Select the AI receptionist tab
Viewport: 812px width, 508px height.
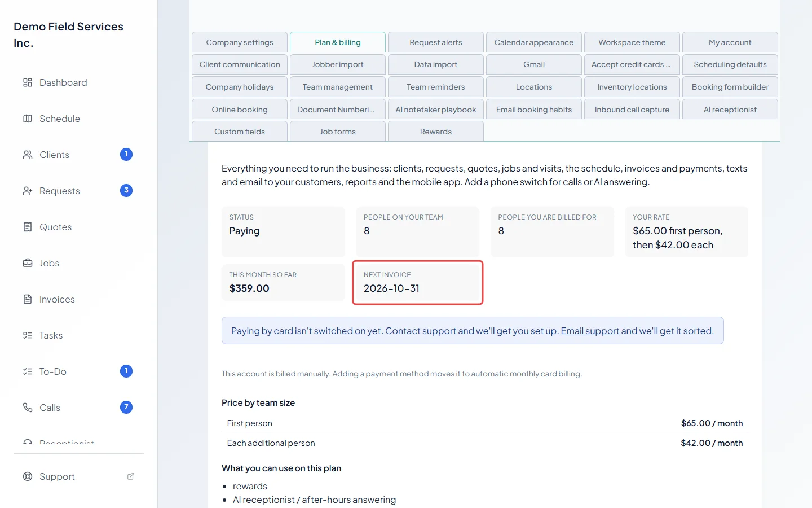tap(730, 110)
